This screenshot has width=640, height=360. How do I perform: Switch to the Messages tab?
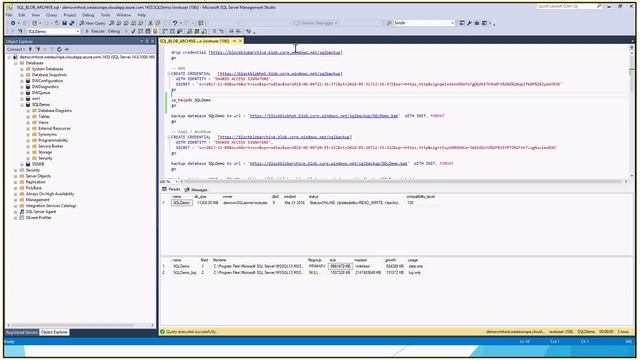click(x=196, y=190)
